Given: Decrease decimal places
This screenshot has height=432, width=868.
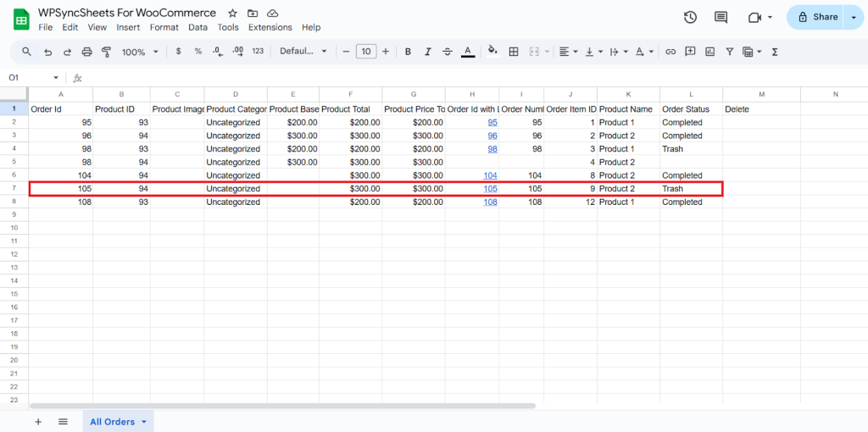Looking at the screenshot, I should tap(218, 52).
